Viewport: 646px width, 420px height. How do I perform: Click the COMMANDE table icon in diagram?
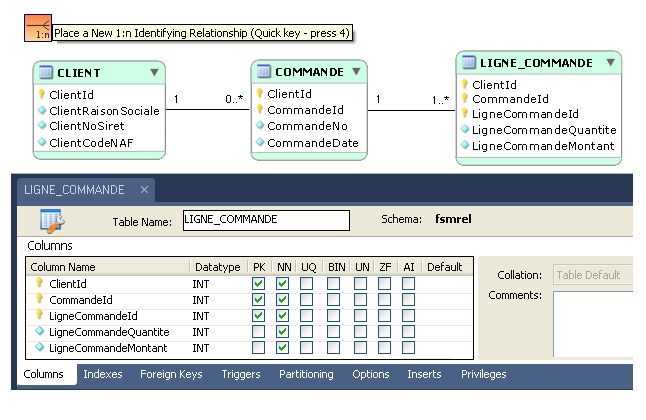[x=264, y=72]
